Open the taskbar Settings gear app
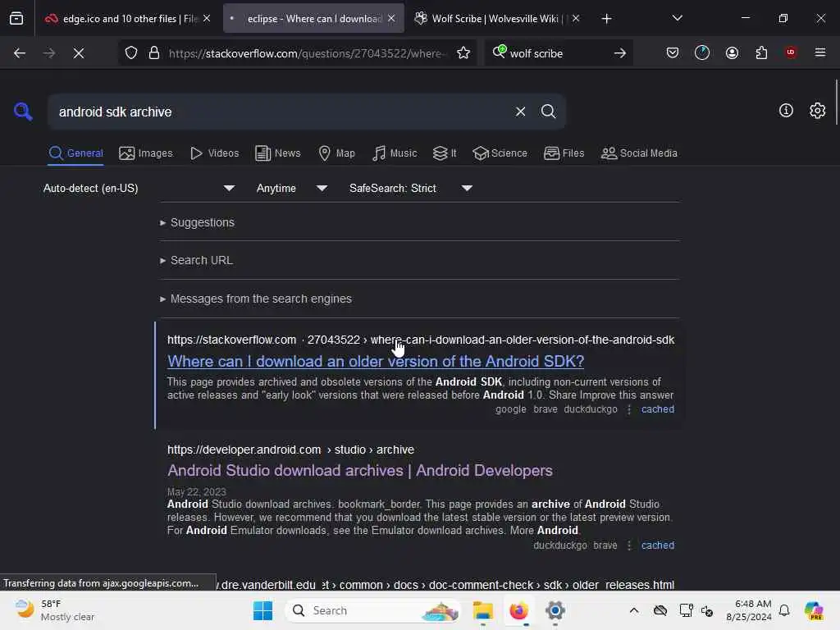 [555, 610]
